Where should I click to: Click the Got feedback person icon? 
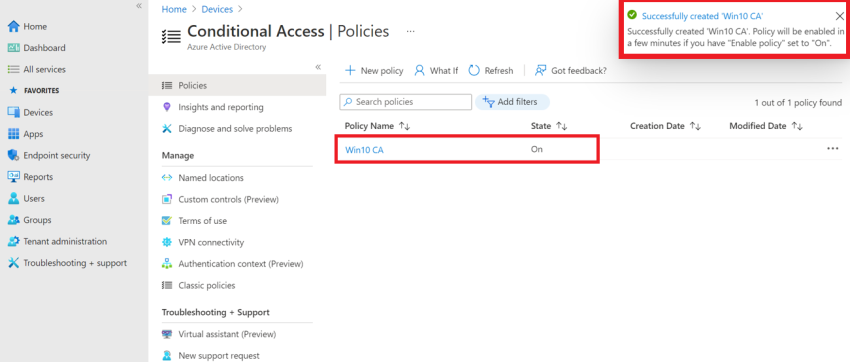[540, 70]
